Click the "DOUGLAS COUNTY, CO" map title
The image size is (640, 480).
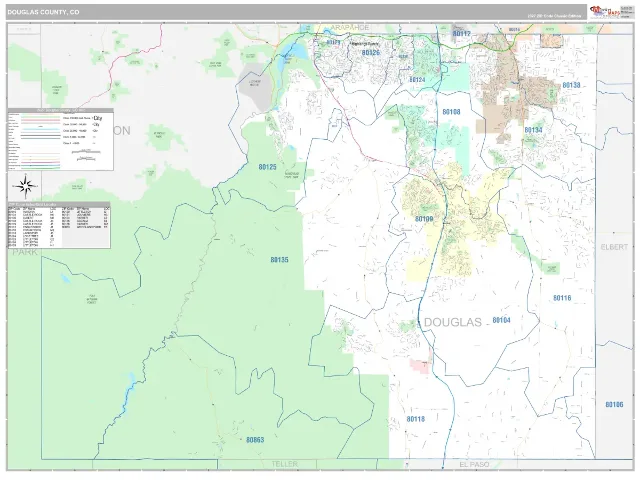pos(43,12)
